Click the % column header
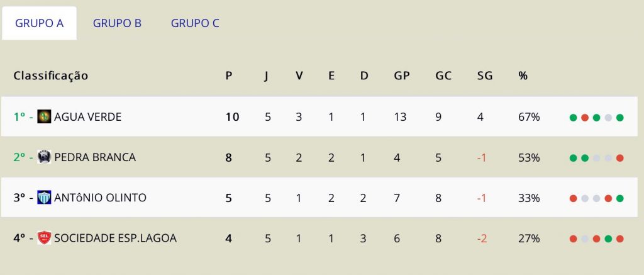The height and width of the screenshot is (275, 644). pyautogui.click(x=523, y=76)
